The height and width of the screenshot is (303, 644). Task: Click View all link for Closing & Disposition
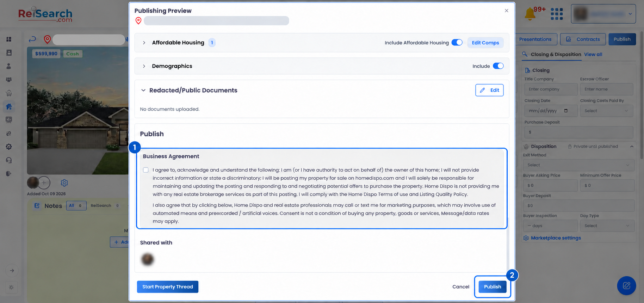[x=593, y=54]
